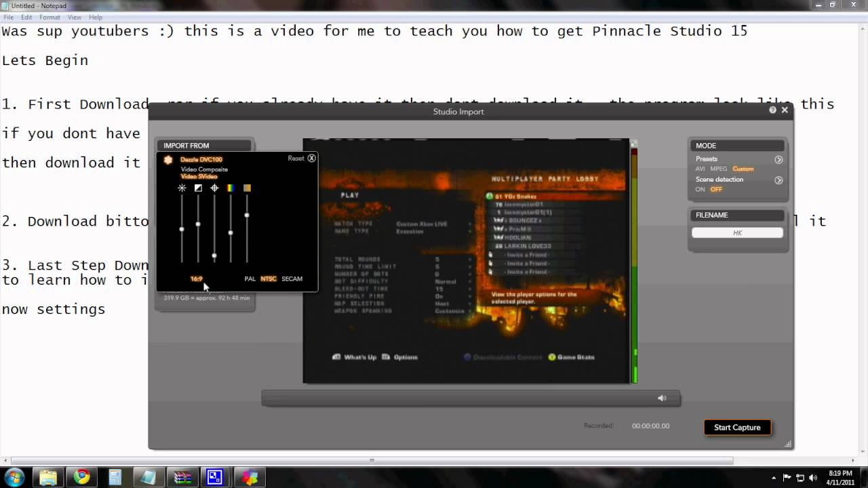Click the Start Capture button
868x488 pixels.
pyautogui.click(x=737, y=427)
